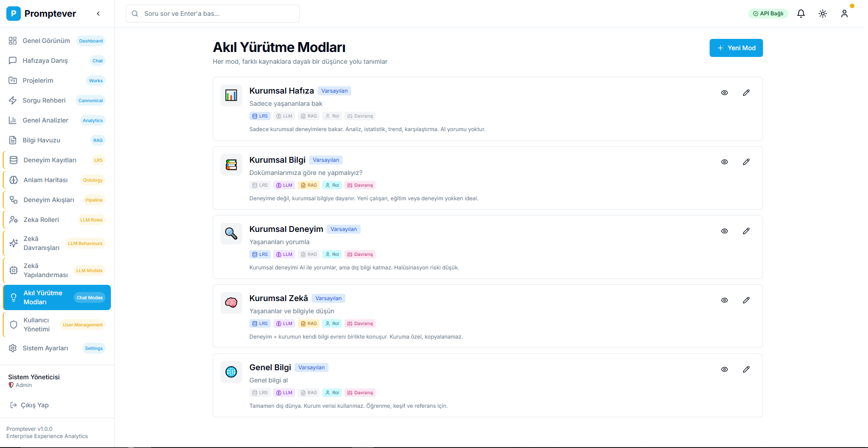868x448 pixels.
Task: Click pencil icon for Kurumsal Zekâ mode
Action: pos(746,300)
